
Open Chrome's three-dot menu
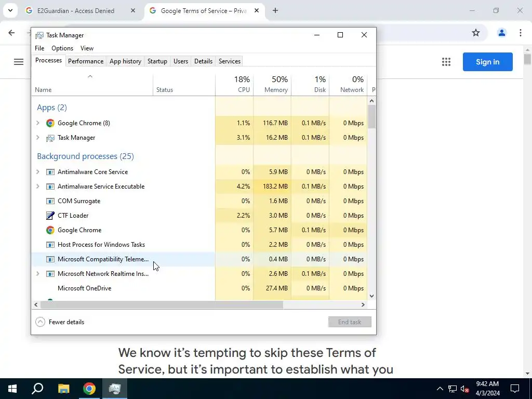(520, 33)
